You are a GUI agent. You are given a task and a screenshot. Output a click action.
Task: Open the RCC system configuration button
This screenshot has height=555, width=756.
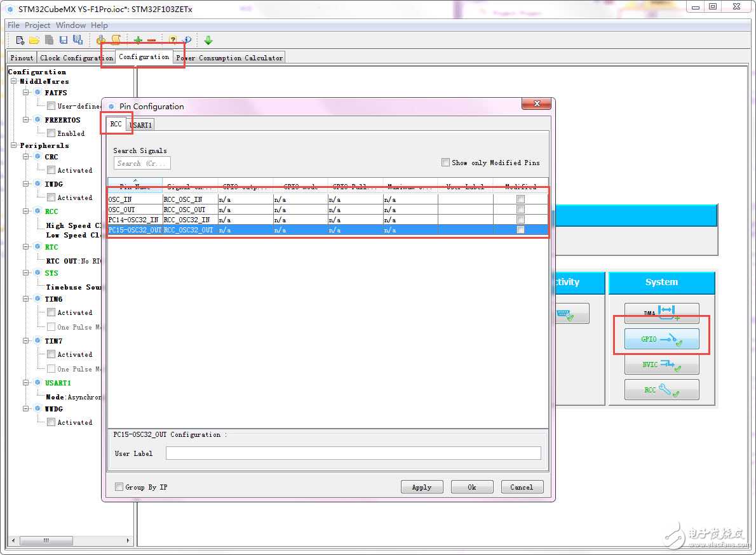661,390
